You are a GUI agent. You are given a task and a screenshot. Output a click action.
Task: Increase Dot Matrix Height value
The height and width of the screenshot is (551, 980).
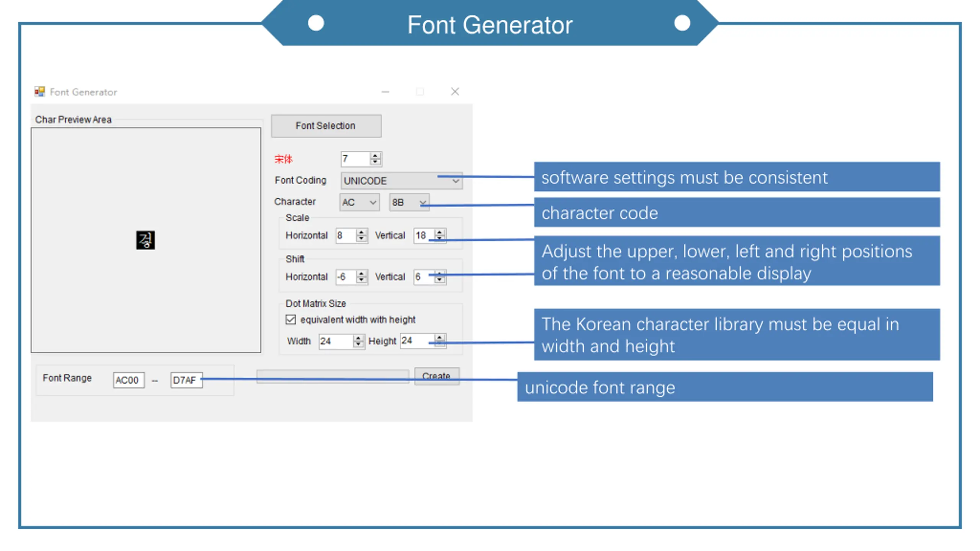[x=440, y=337]
